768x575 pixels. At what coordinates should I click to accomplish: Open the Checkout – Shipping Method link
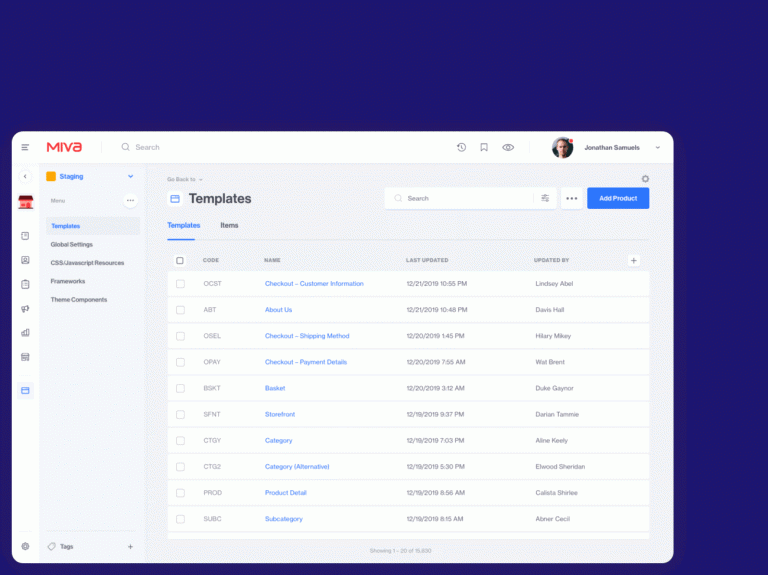click(x=307, y=336)
